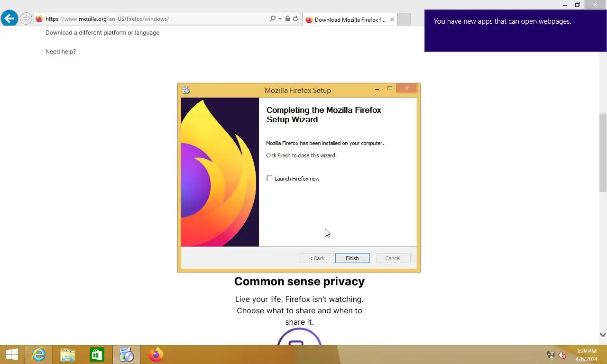This screenshot has width=607, height=364.
Task: Click the new apps can open webpages notification
Action: 515,31
